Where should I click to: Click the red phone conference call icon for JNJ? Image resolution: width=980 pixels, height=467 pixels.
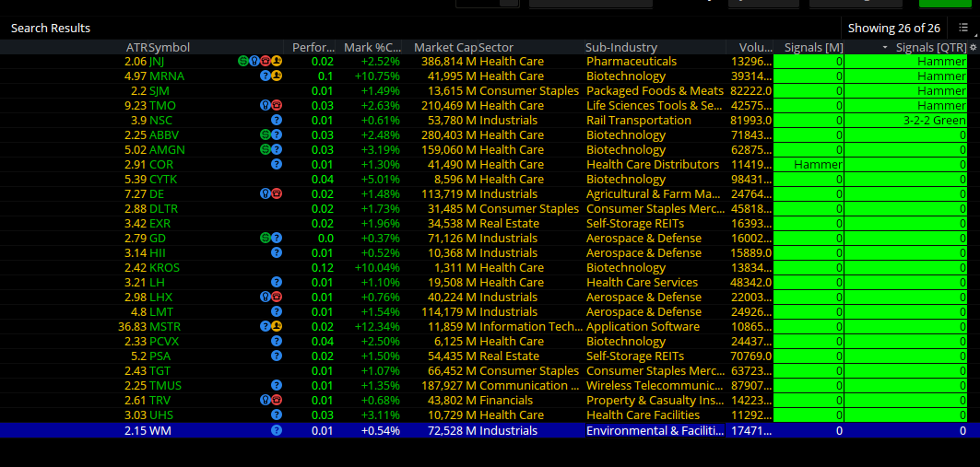(265, 61)
